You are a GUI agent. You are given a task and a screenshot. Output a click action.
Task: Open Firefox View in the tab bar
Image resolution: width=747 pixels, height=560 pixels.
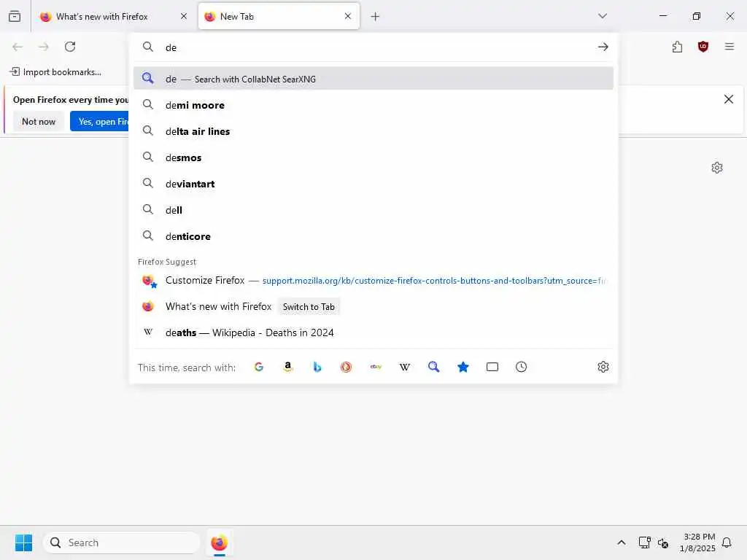click(x=15, y=16)
